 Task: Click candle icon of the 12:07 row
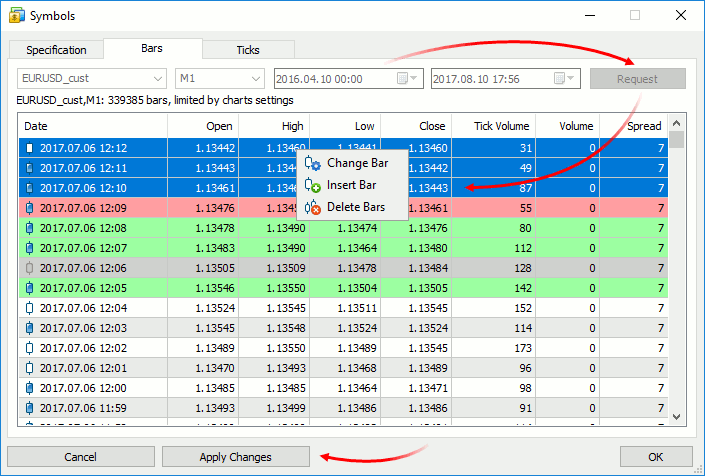30,248
